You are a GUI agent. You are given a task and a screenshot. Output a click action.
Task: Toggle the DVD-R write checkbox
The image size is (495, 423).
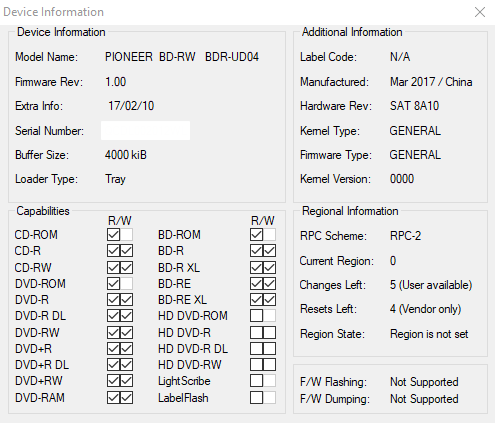(x=126, y=300)
